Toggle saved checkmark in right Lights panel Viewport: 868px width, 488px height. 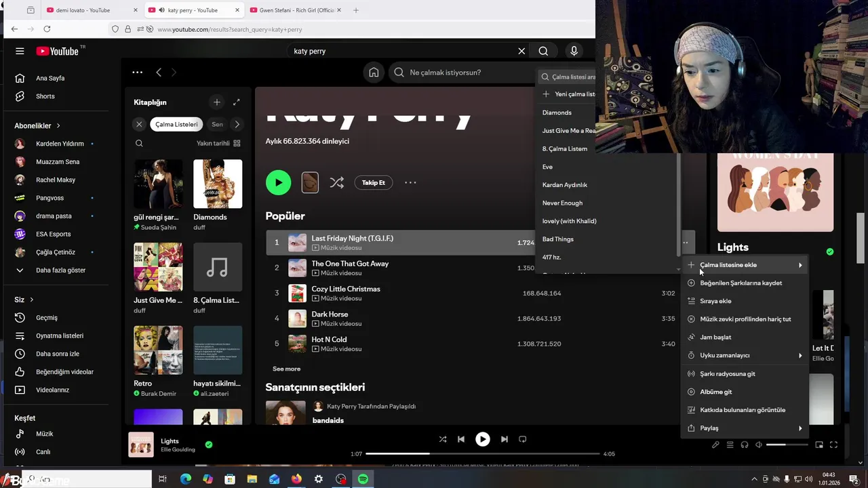coord(830,251)
